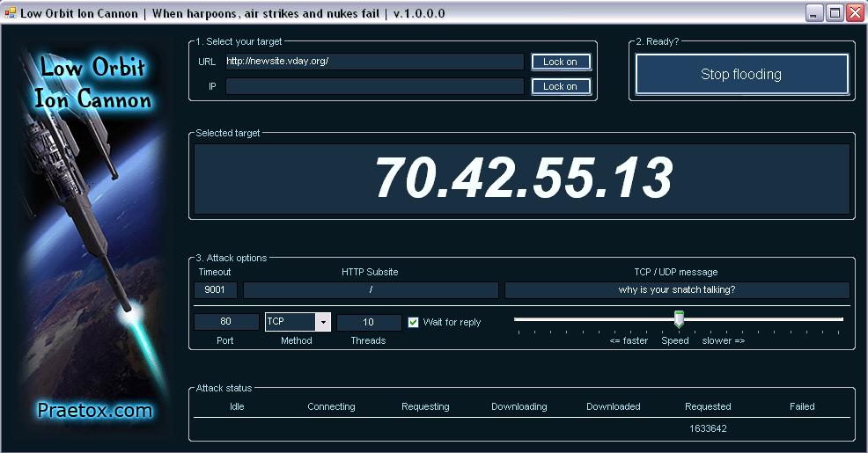Click the application icon in the title bar
The width and height of the screenshot is (868, 453).
point(10,12)
